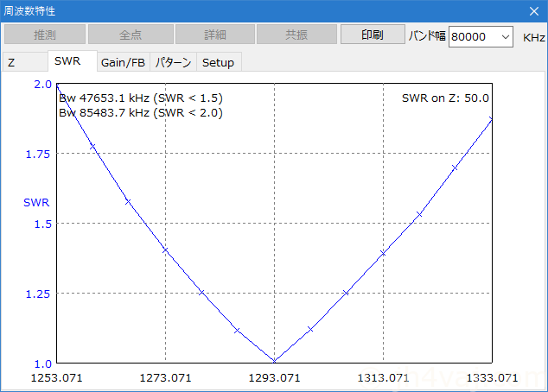The image size is (548, 392).
Task: Click the greyed 全点 button
Action: coord(131,35)
